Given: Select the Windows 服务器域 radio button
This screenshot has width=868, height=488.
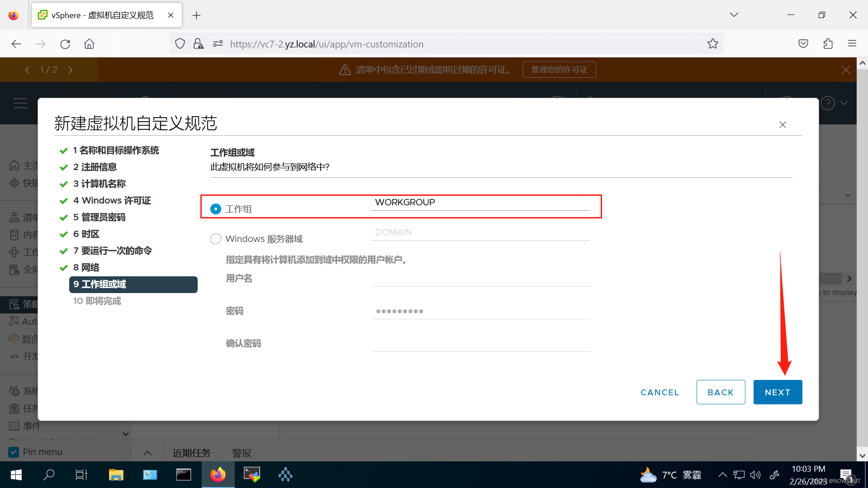Looking at the screenshot, I should tap(215, 238).
